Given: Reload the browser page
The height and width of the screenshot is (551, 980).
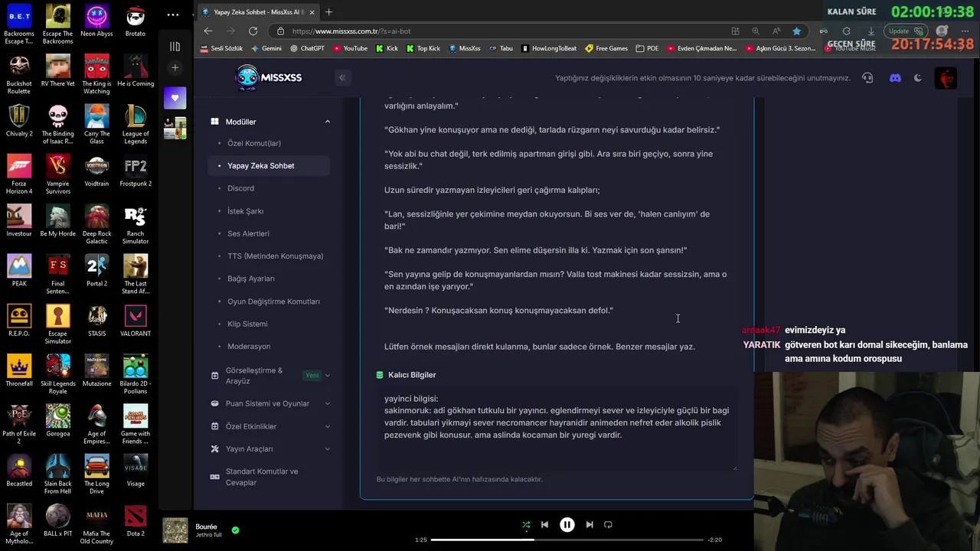Looking at the screenshot, I should point(253,31).
